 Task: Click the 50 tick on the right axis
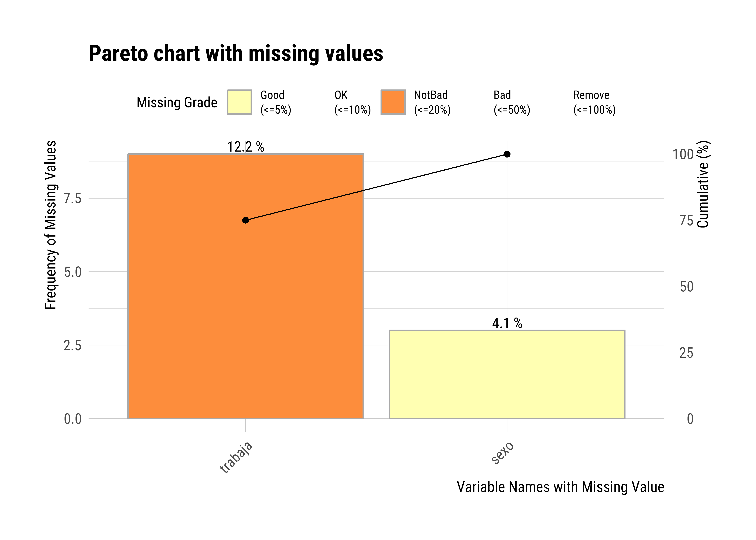click(x=686, y=287)
